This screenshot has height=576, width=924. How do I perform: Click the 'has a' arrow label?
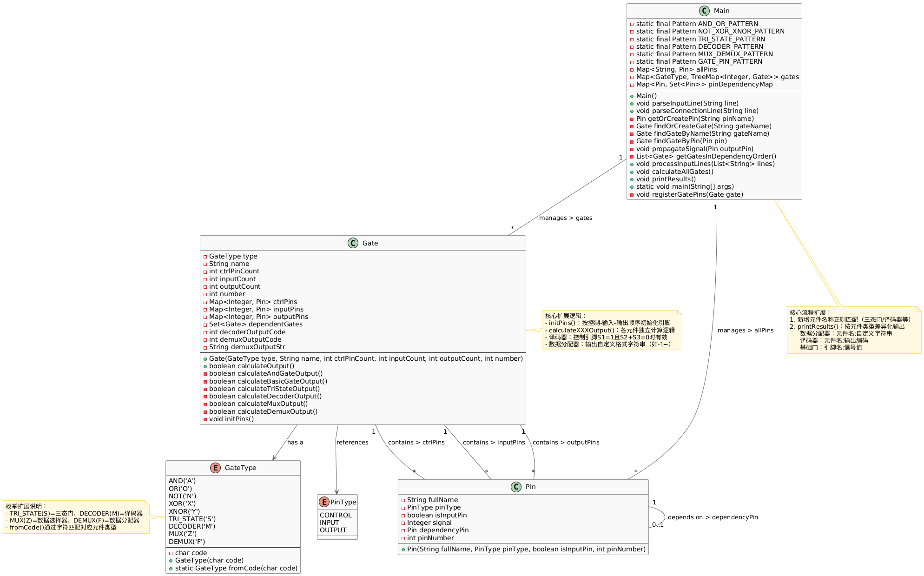click(x=295, y=442)
